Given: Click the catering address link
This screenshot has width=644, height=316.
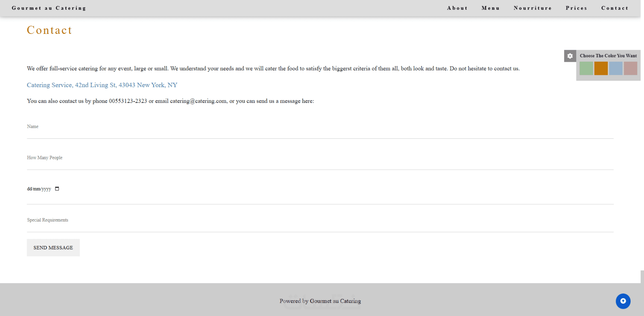Looking at the screenshot, I should pyautogui.click(x=102, y=85).
